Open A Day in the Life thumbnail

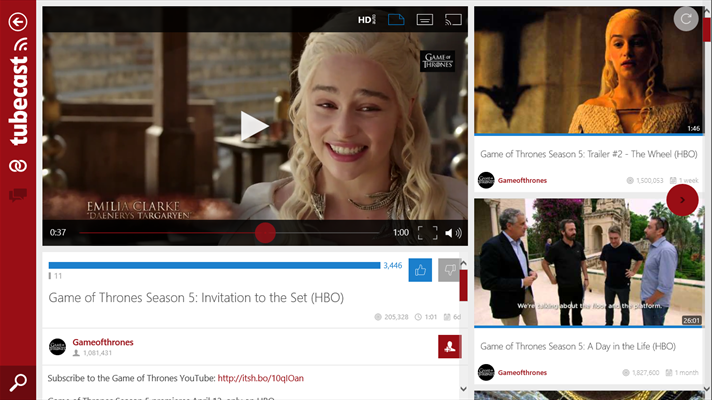[588, 262]
